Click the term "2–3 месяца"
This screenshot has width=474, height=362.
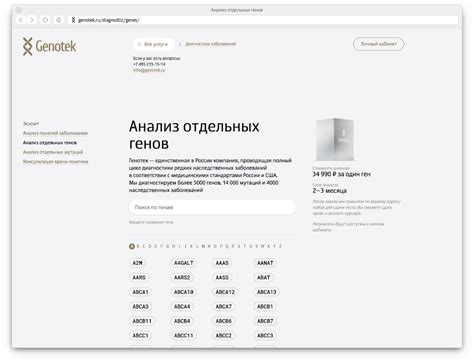click(330, 191)
